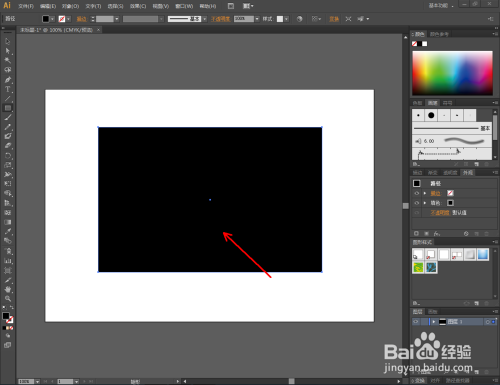Select the Width tool
500x385 pixels.
(x=8, y=174)
